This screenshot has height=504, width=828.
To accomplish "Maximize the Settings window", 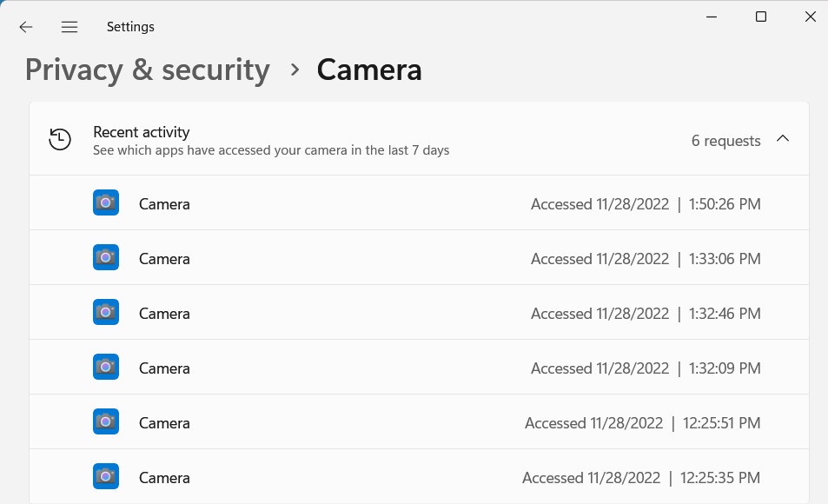I will 761,17.
